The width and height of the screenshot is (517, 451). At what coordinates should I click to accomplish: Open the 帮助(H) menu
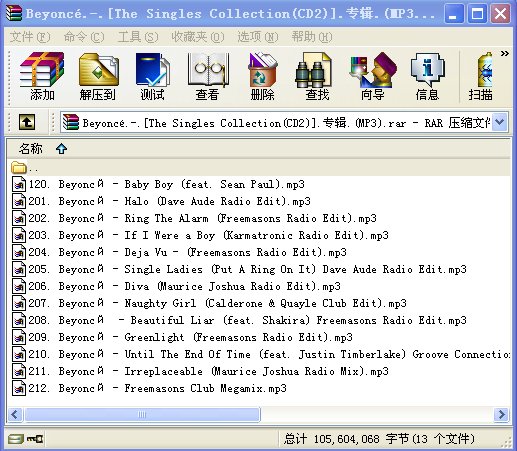[x=312, y=37]
